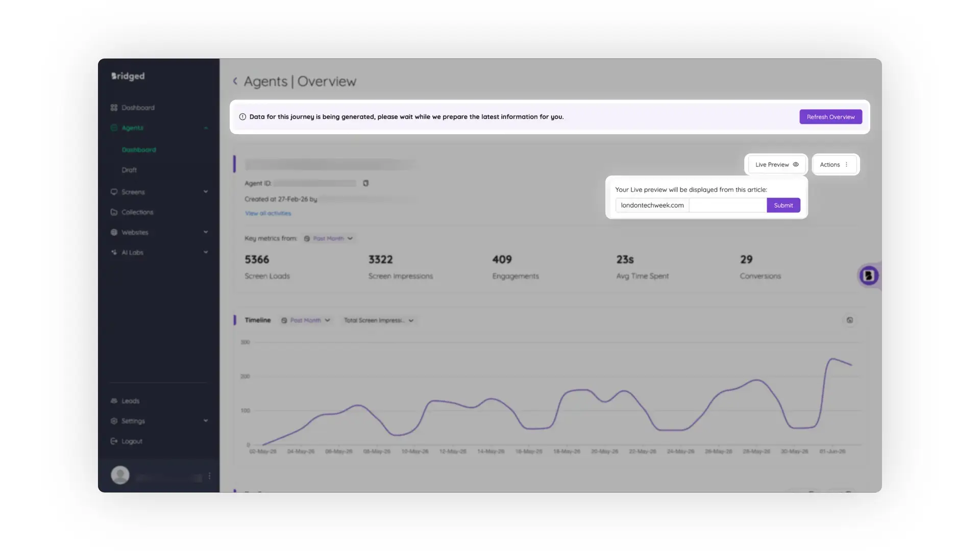This screenshot has height=551, width=980.
Task: Click the info icon in the notice banner
Action: pyautogui.click(x=242, y=117)
